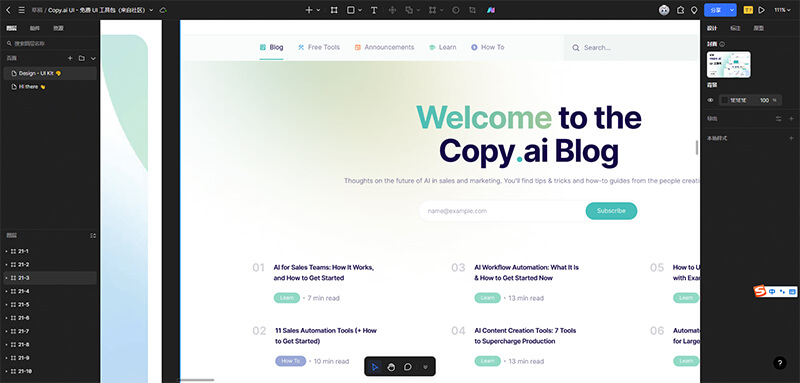Click the user avatar in top bar
Screen dimensions: 800x383
click(664, 10)
